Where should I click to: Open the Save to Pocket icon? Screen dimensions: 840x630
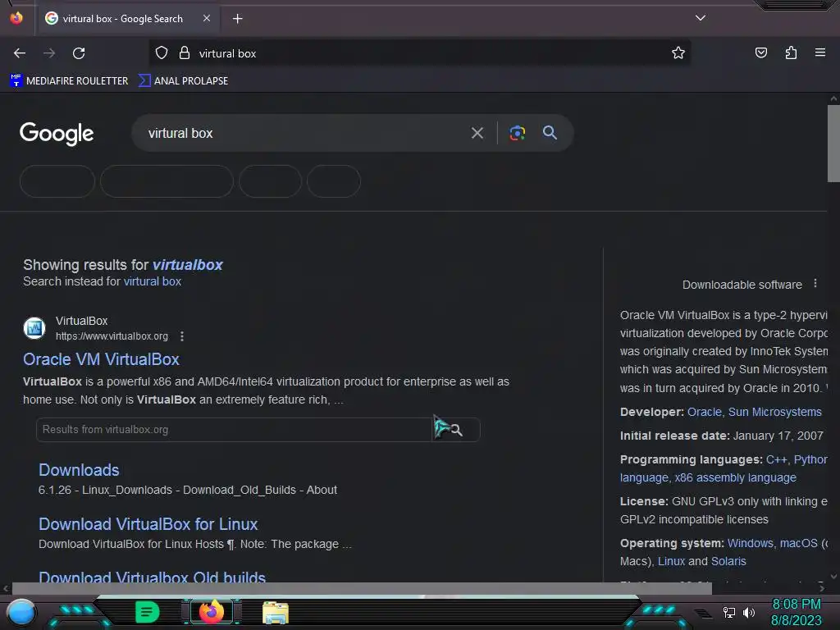click(760, 53)
